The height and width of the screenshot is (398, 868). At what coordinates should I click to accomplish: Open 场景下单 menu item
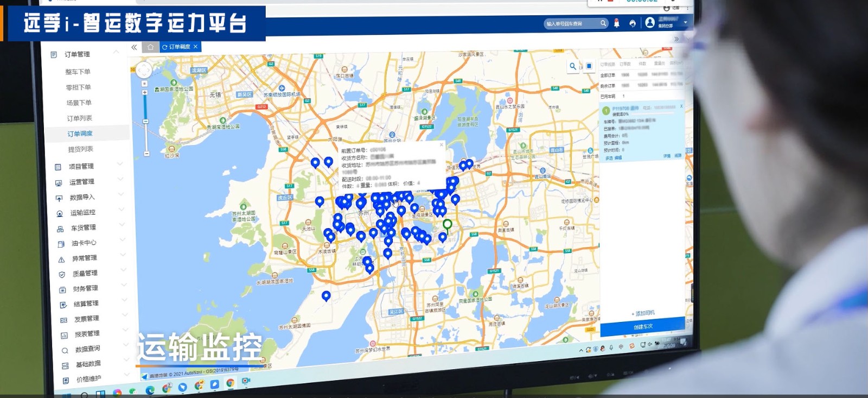(x=79, y=103)
